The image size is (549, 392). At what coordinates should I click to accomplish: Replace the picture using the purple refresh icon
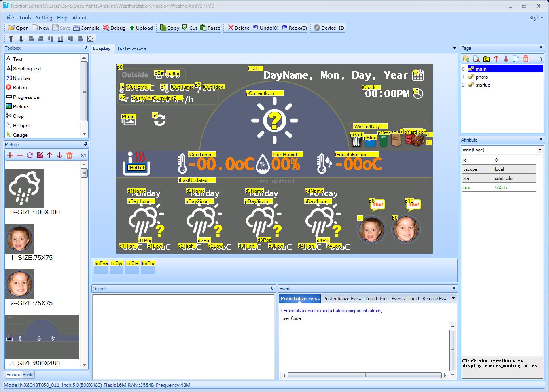click(30, 155)
